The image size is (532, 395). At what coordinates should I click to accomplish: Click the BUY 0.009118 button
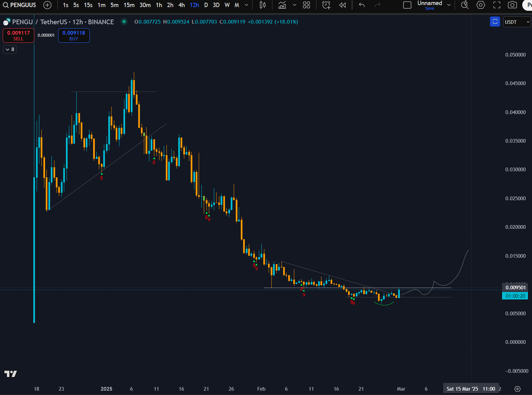pos(74,35)
